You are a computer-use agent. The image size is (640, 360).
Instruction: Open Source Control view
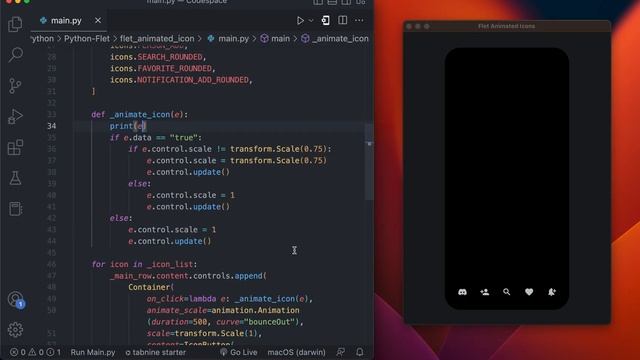(x=15, y=86)
